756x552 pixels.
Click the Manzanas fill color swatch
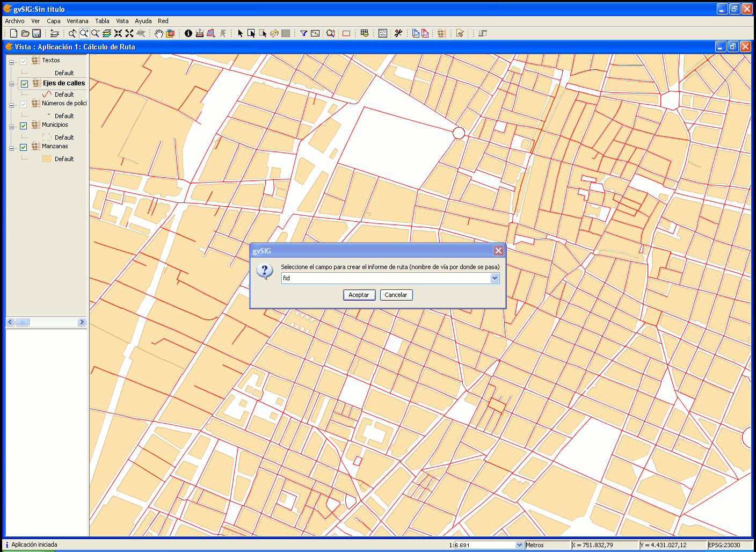pos(47,159)
